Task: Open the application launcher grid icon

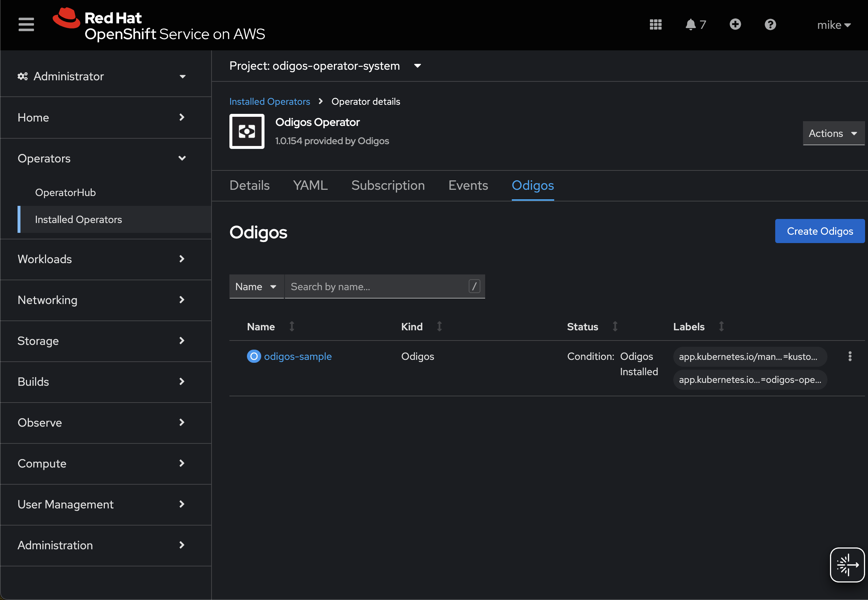Action: point(655,25)
